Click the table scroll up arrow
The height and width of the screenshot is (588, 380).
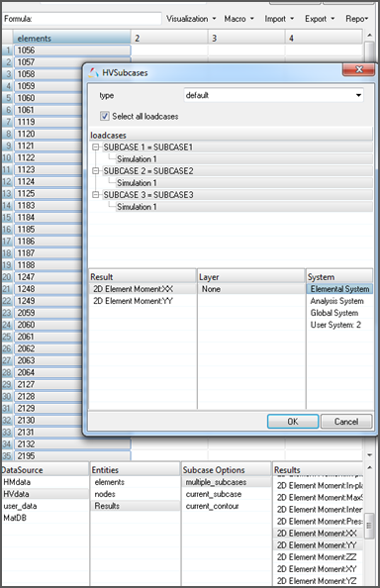(x=369, y=36)
